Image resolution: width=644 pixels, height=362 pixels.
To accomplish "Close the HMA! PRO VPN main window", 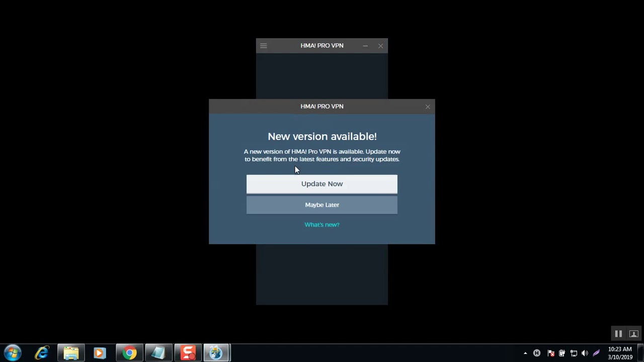I will coord(380,46).
